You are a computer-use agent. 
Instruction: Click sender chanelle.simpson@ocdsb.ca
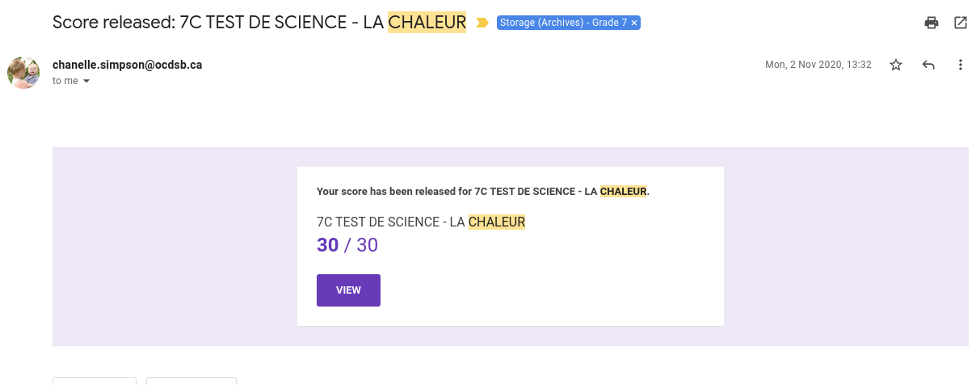click(127, 65)
